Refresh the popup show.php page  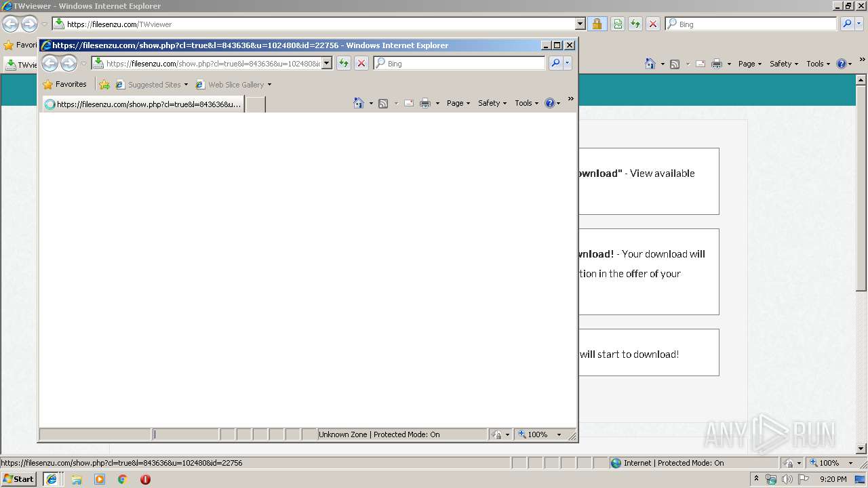click(x=344, y=63)
